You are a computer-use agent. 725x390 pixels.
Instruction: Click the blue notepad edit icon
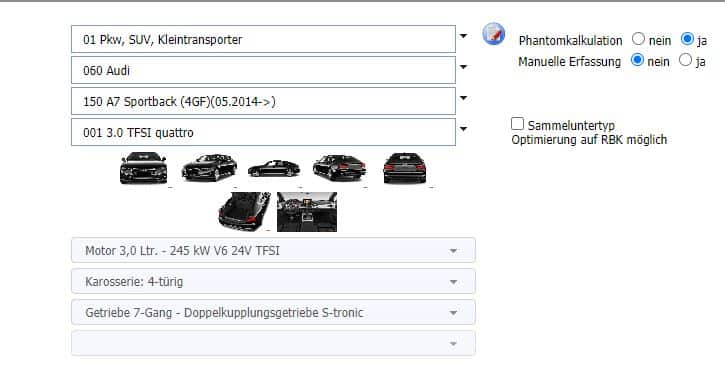[493, 34]
